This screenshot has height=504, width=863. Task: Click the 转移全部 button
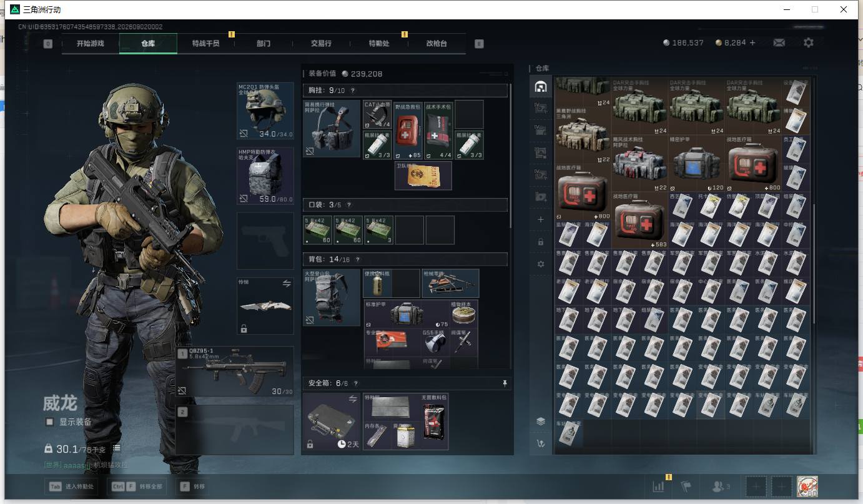tap(137, 487)
